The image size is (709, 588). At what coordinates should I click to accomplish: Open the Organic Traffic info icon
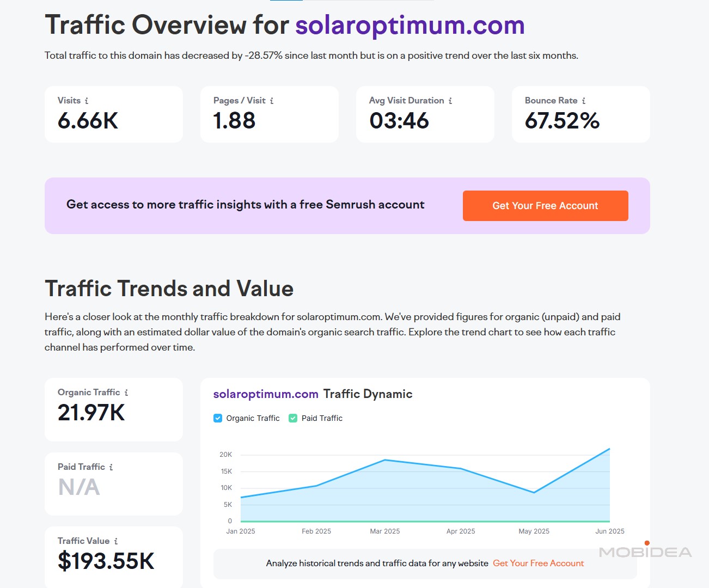(126, 393)
